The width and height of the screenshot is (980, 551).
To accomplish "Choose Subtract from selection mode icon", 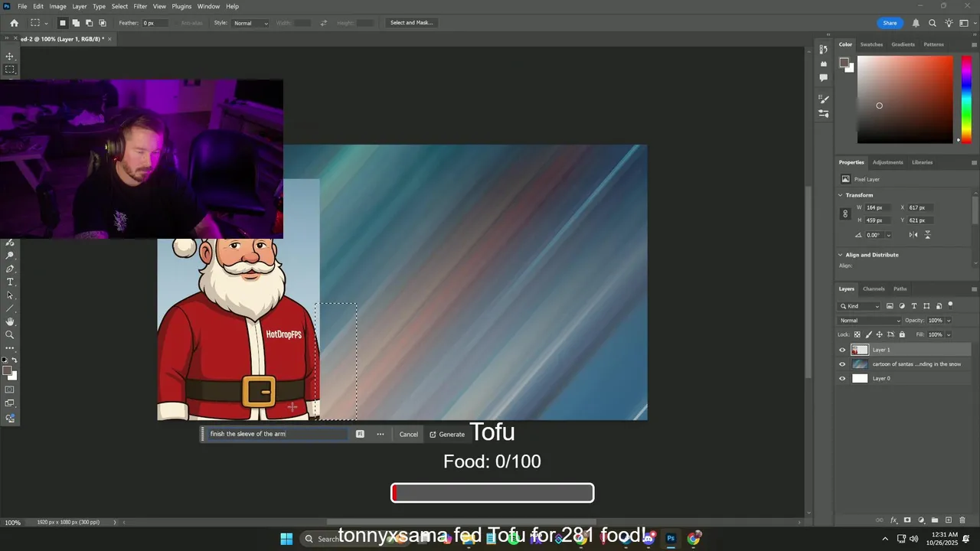I will 89,23.
